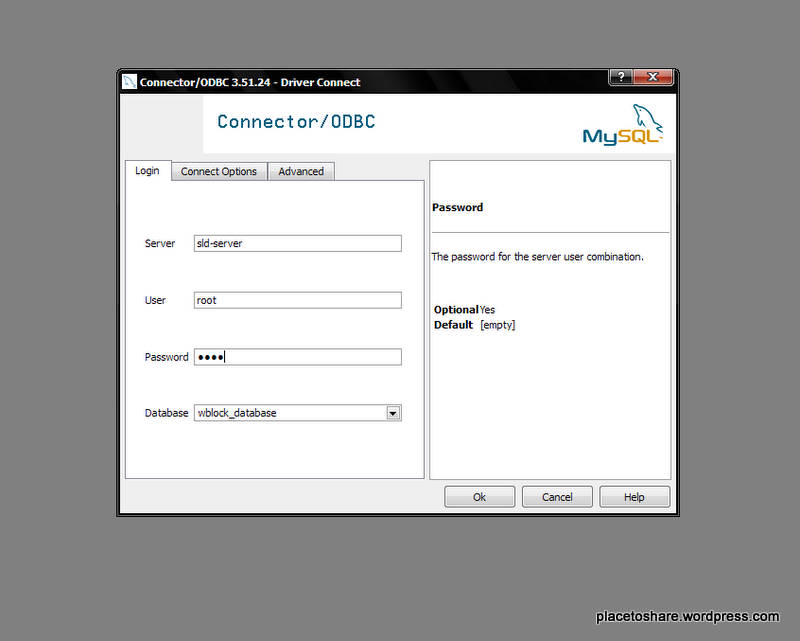Switch to the Login tab
The height and width of the screenshot is (641, 800).
pyautogui.click(x=147, y=170)
